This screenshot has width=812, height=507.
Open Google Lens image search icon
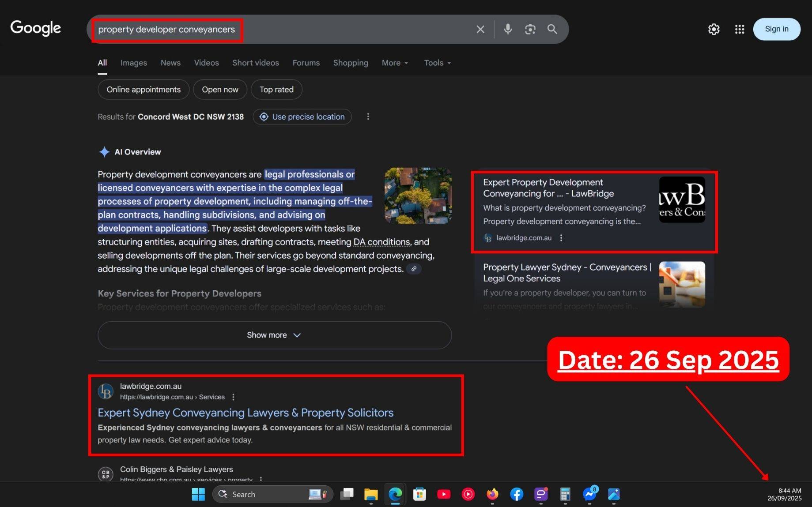pos(530,29)
